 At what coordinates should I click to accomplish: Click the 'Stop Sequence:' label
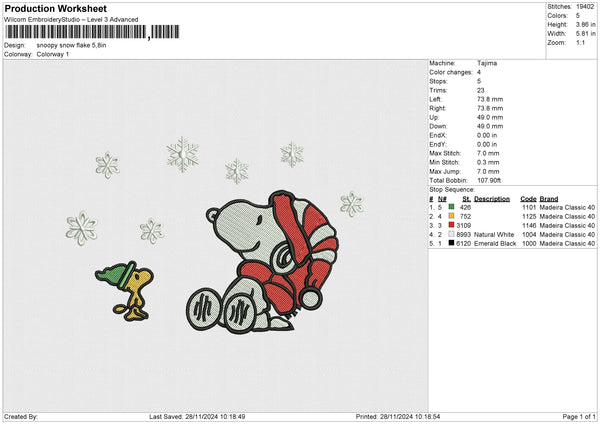pyautogui.click(x=452, y=190)
